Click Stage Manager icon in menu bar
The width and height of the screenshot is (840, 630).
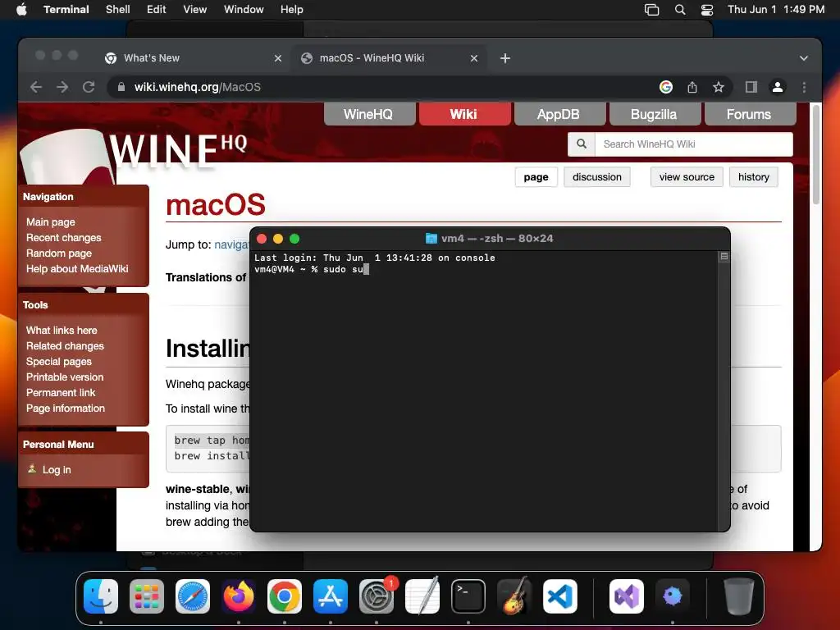point(651,10)
